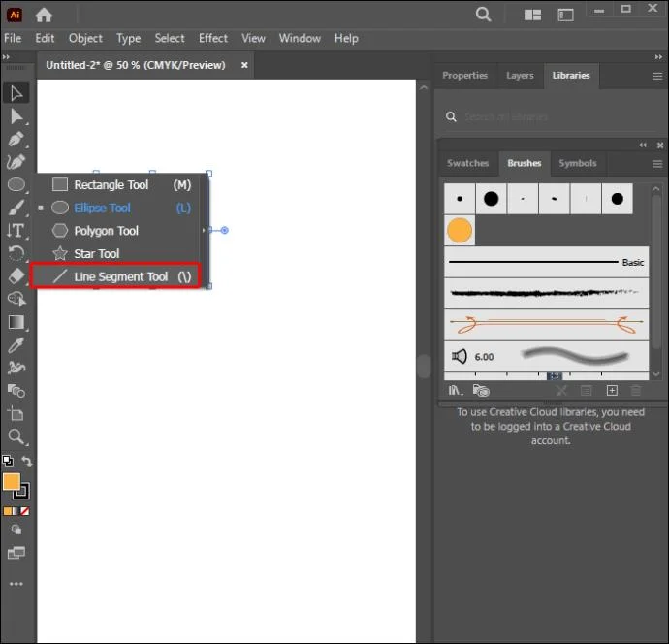669x644 pixels.
Task: Open the View menu
Action: (253, 38)
